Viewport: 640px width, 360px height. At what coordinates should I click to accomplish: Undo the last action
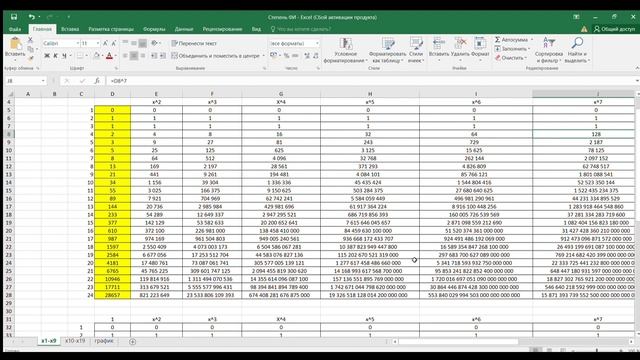31,17
